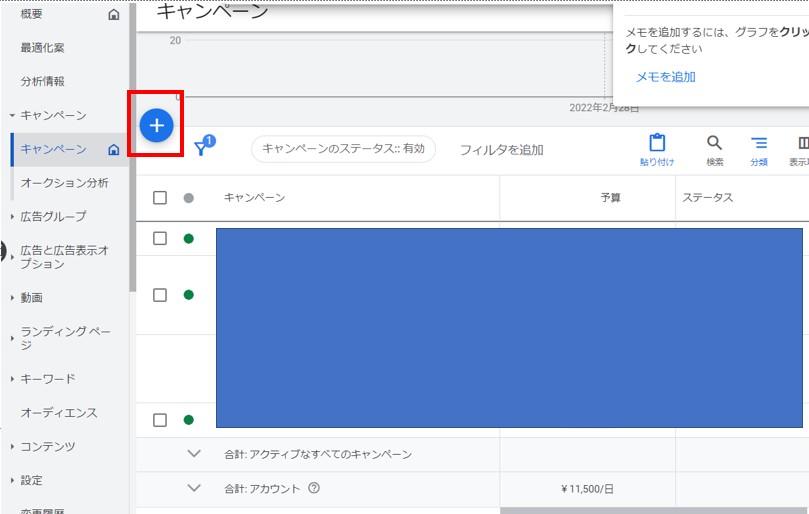This screenshot has height=514, width=809.
Task: Click home icon beside selected キャンペーン item
Action: [114, 150]
